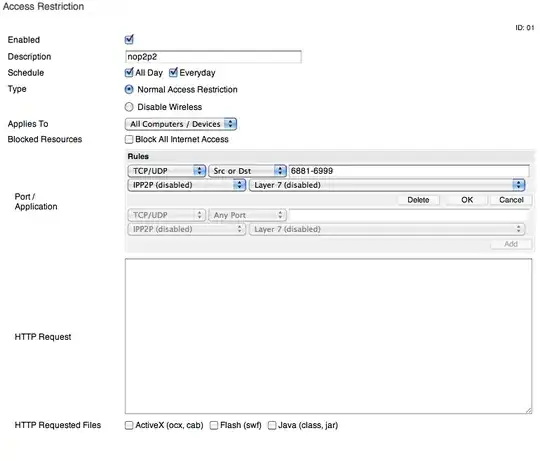Open the Src or Dst port direction dropdown
The image size is (540, 461).
(x=247, y=171)
